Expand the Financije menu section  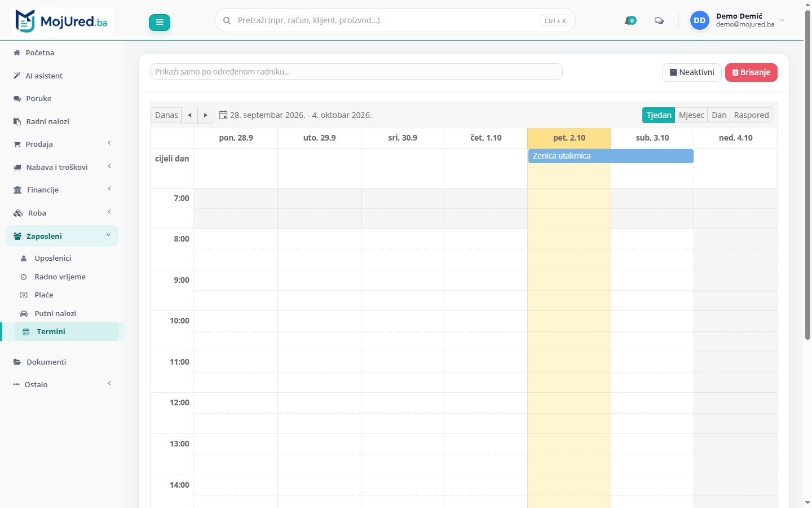pos(62,190)
